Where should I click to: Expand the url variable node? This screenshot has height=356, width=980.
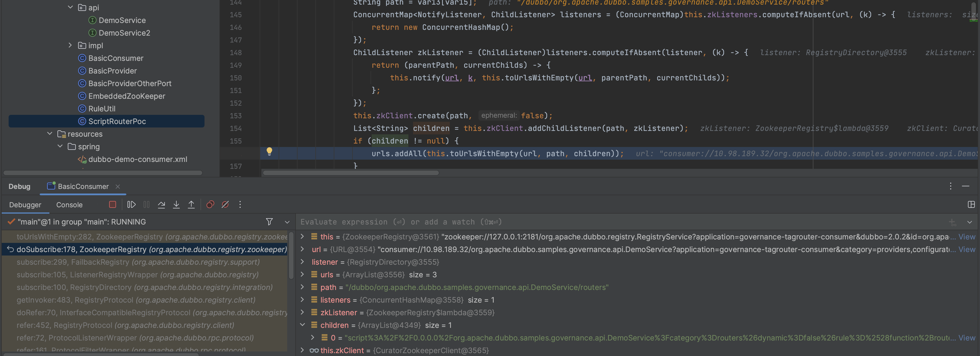coord(302,249)
